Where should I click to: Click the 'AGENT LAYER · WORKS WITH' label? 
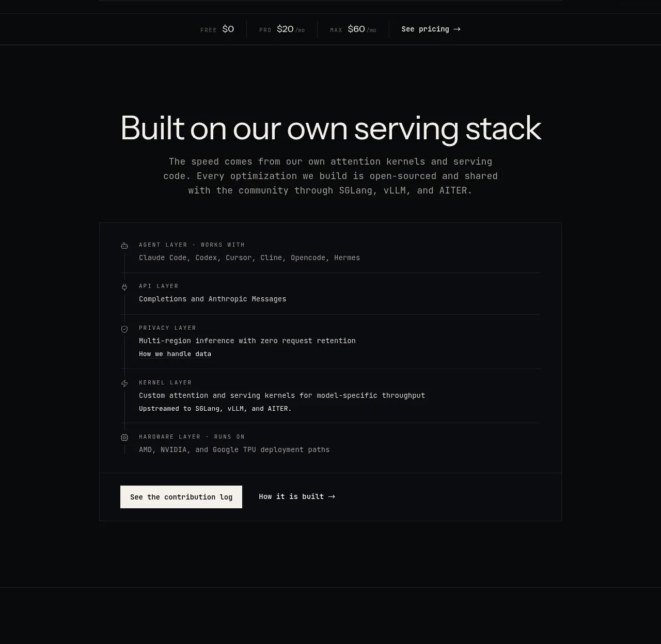[192, 245]
